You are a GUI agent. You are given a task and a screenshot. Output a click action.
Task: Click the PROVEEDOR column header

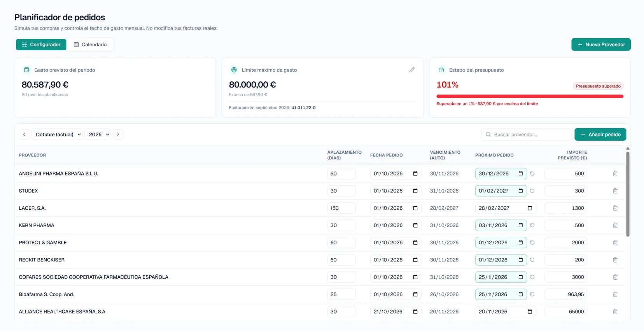coord(32,155)
